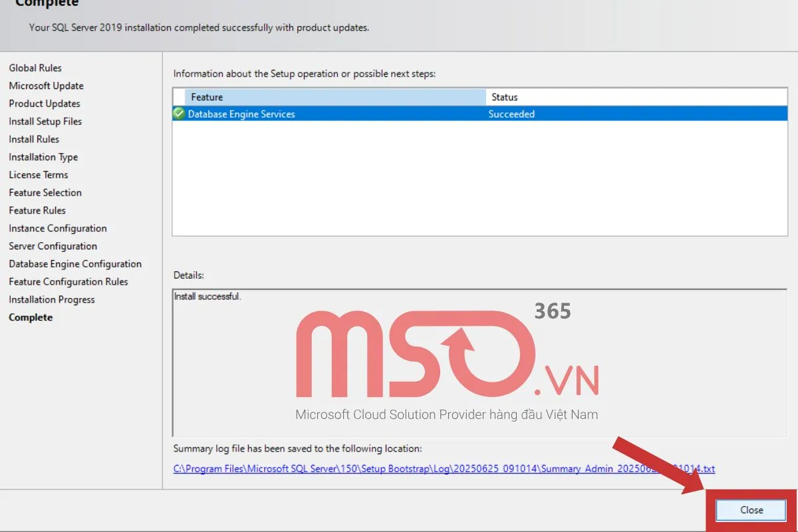Select Installation Progress in the sidebar
This screenshot has width=798, height=532.
tap(52, 299)
